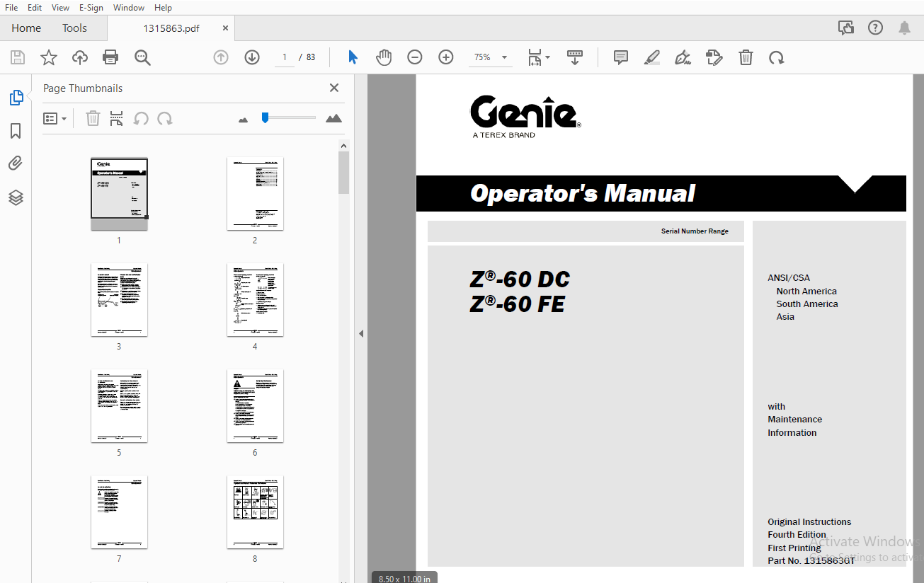This screenshot has height=583, width=924.
Task: Click the Save file icon
Action: coord(18,57)
